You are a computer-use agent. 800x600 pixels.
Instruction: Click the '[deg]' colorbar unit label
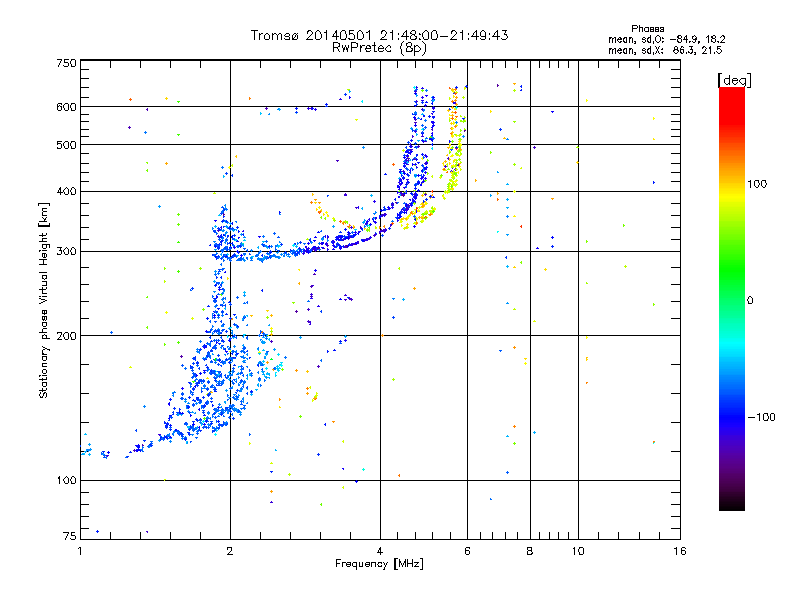click(x=734, y=80)
